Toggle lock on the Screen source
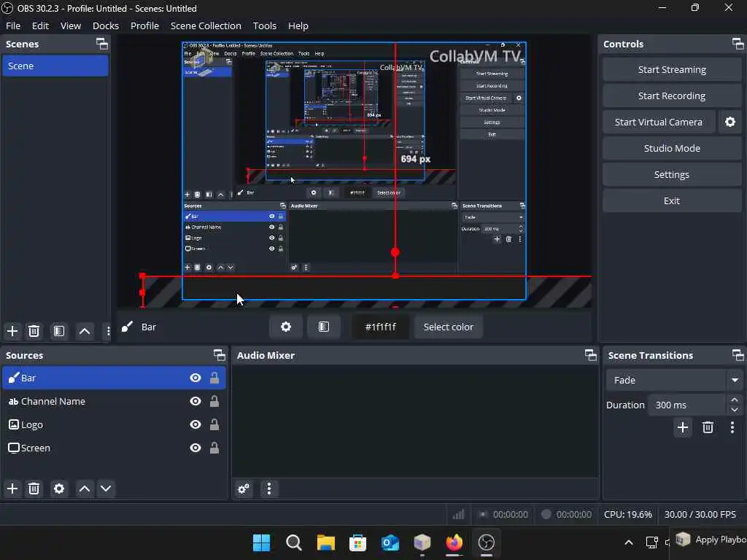Image resolution: width=747 pixels, height=560 pixels. pyautogui.click(x=214, y=448)
